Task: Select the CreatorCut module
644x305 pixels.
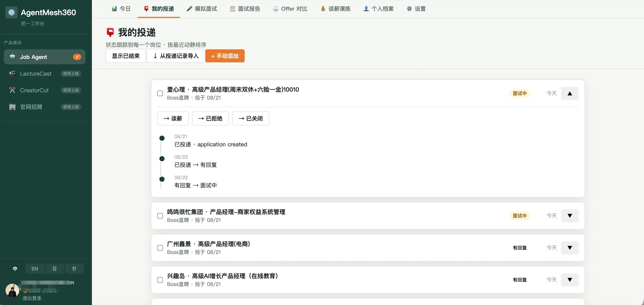Action: pyautogui.click(x=44, y=90)
